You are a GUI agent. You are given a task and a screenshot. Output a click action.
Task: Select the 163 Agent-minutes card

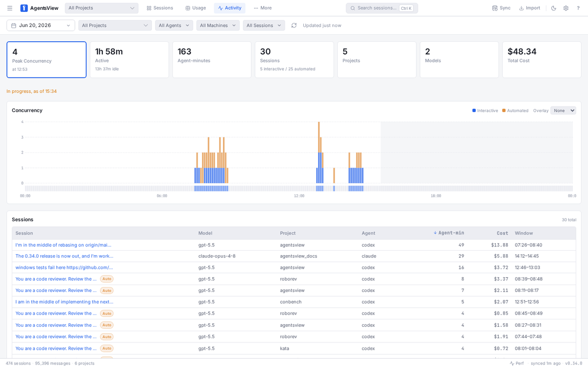click(212, 59)
